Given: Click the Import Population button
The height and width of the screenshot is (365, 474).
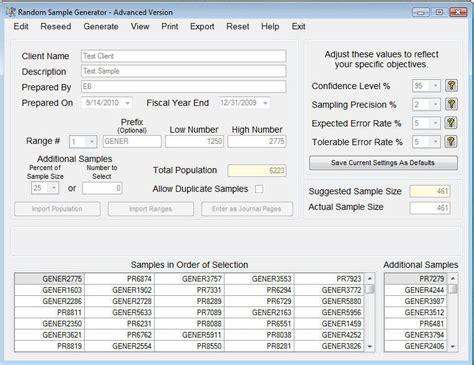Looking at the screenshot, I should coord(57,209).
